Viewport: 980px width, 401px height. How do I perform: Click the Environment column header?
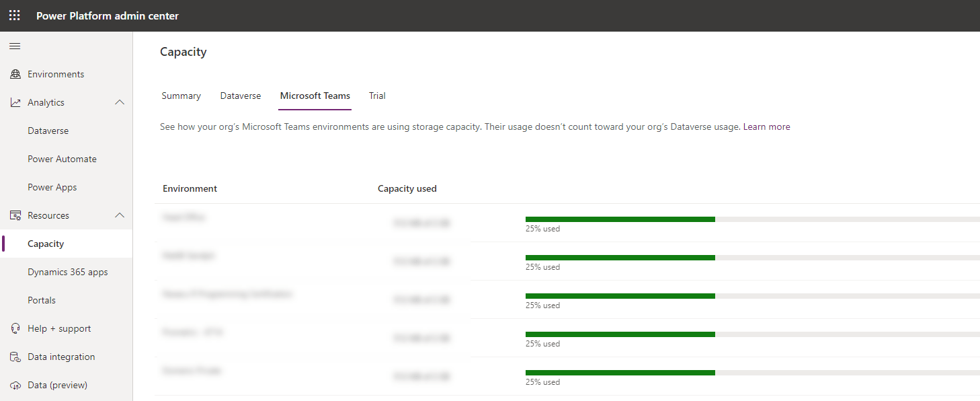190,188
